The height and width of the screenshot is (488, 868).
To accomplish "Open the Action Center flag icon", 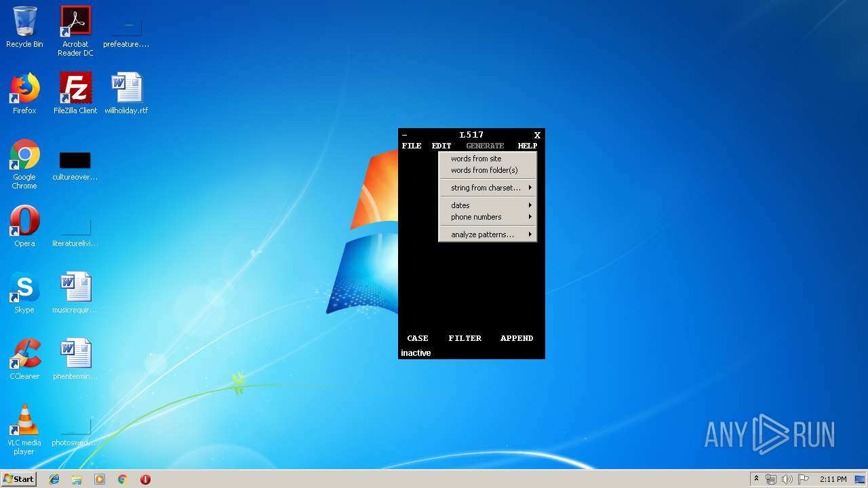I will [x=804, y=479].
